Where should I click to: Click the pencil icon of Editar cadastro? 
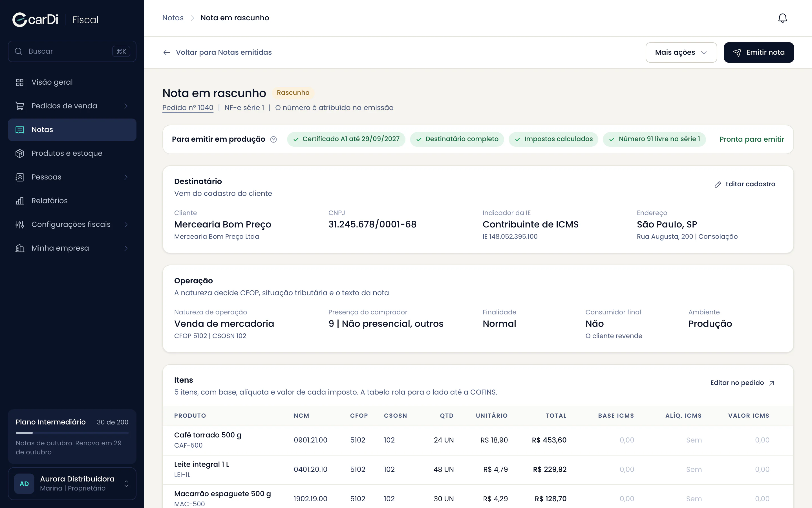[718, 185]
